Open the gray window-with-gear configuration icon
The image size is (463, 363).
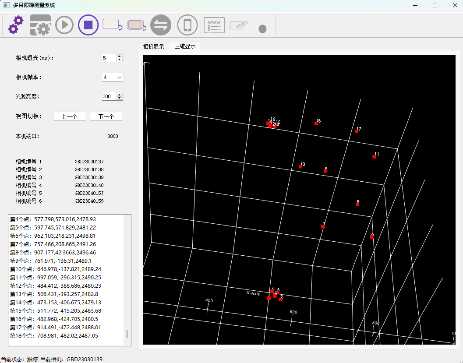(x=40, y=25)
